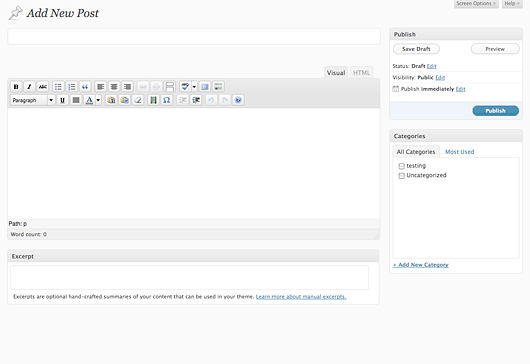530x364 pixels.
Task: Click the redo arrow icon
Action: pos(225,100)
